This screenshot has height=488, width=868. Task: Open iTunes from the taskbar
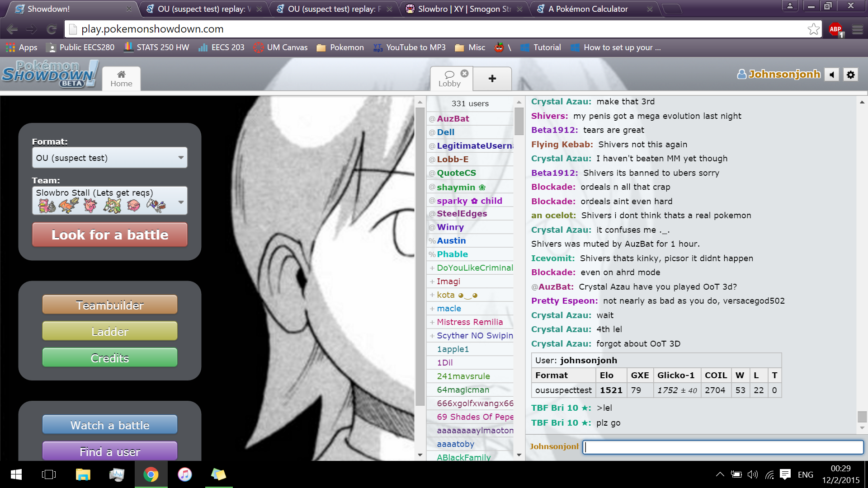coord(185,474)
